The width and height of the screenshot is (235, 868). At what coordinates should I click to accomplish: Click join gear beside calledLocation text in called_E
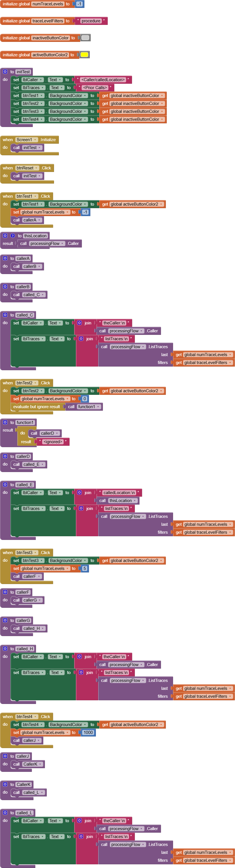coord(79,493)
